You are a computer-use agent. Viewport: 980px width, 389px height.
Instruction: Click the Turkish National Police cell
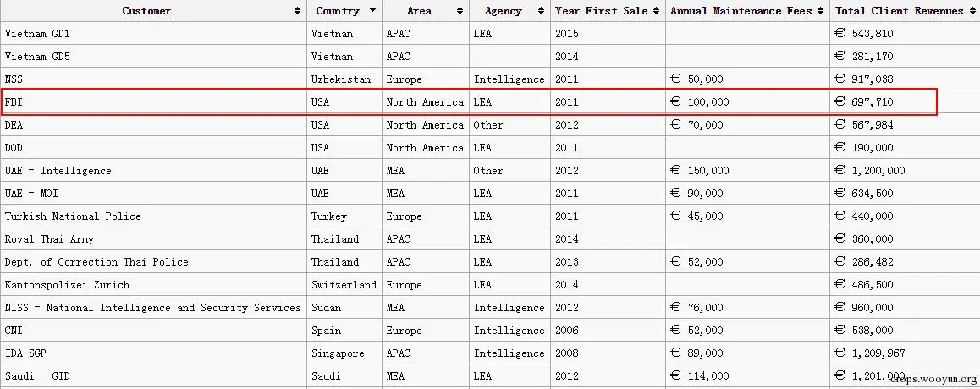[73, 216]
